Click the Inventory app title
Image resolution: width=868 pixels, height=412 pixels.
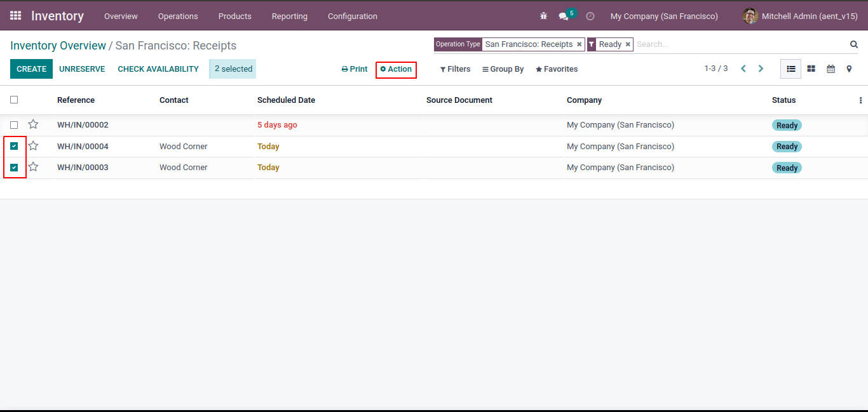point(57,16)
